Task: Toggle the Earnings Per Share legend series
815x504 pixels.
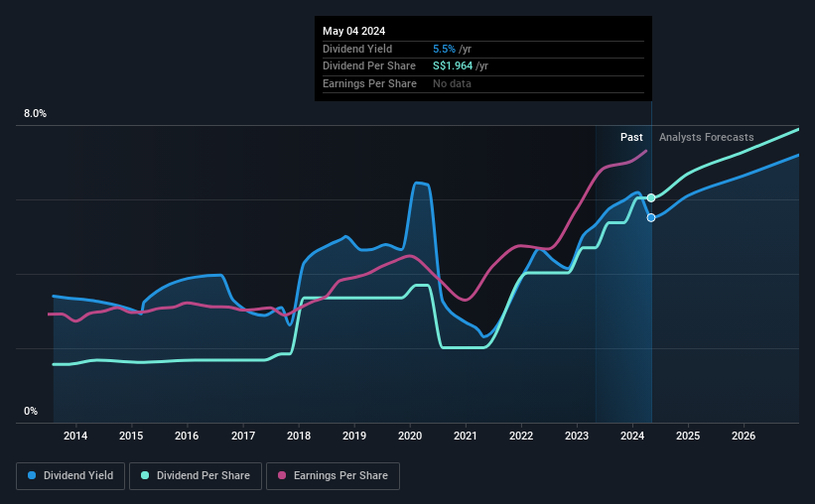Action: (x=333, y=476)
